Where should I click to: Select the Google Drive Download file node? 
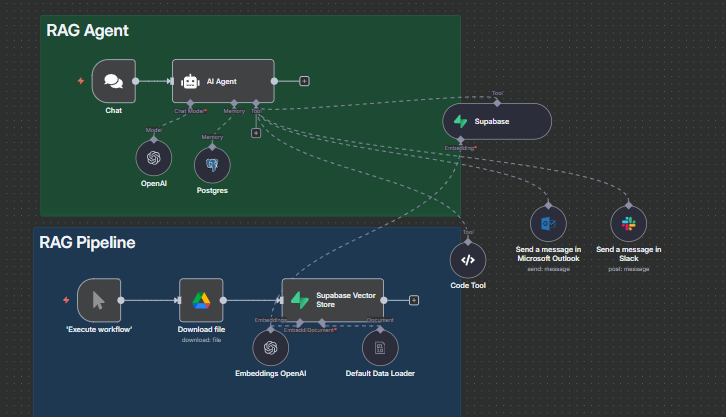click(201, 299)
